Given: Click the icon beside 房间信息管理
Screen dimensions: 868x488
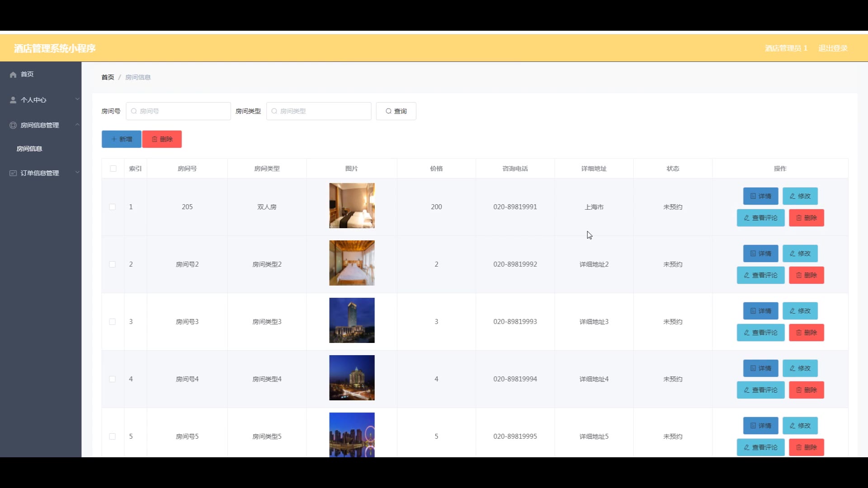Looking at the screenshot, I should (x=13, y=125).
